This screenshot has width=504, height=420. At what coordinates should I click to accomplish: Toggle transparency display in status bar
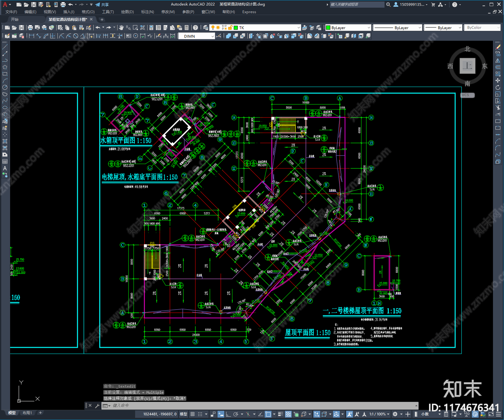click(288, 414)
